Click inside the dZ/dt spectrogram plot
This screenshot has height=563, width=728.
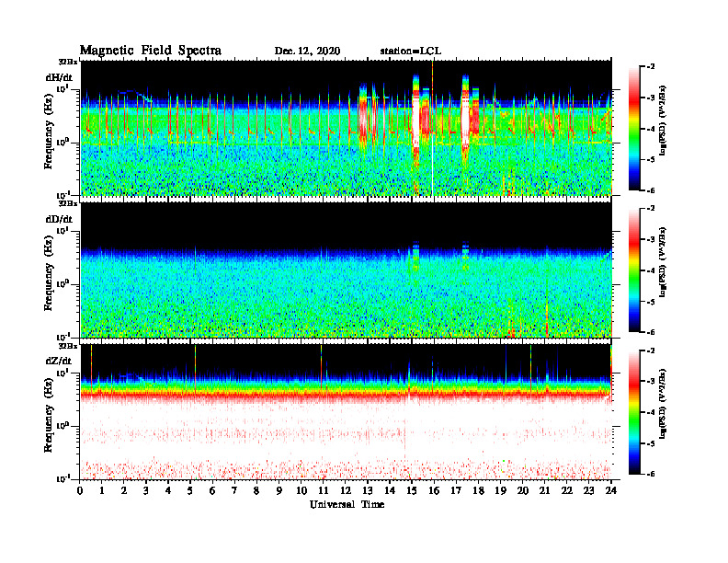coord(347,412)
